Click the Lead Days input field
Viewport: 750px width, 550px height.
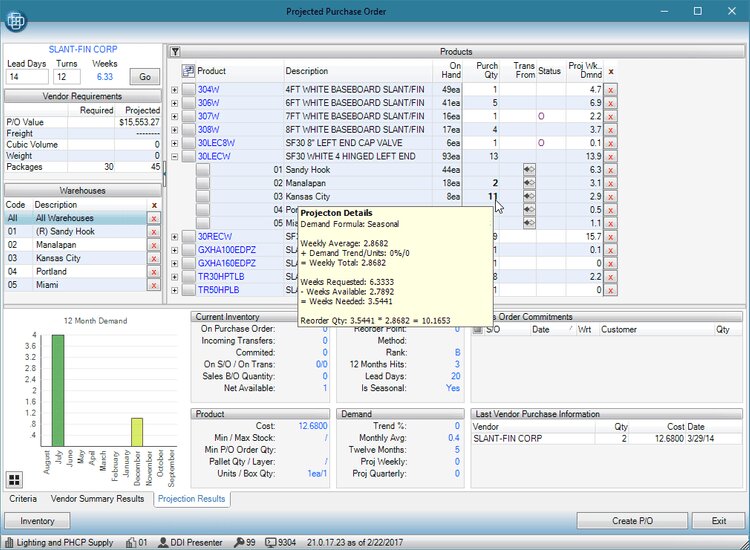point(27,77)
